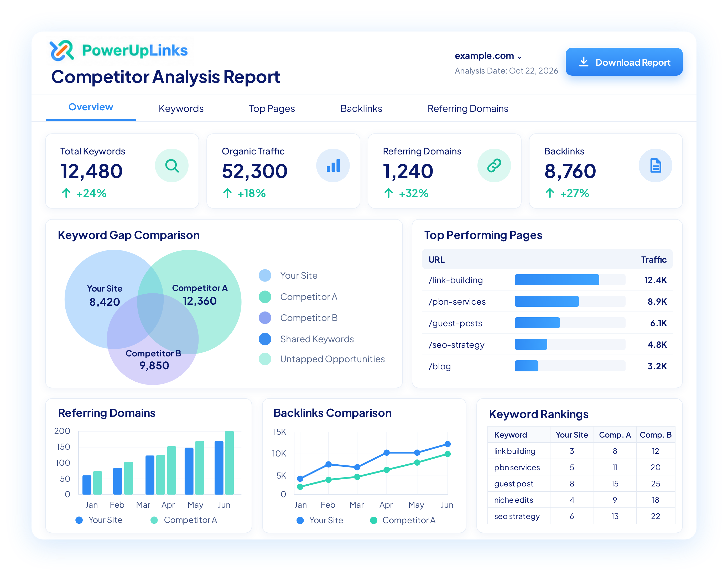Click the 12,480 Total Keywords value
The height and width of the screenshot is (571, 728).
pyautogui.click(x=91, y=171)
